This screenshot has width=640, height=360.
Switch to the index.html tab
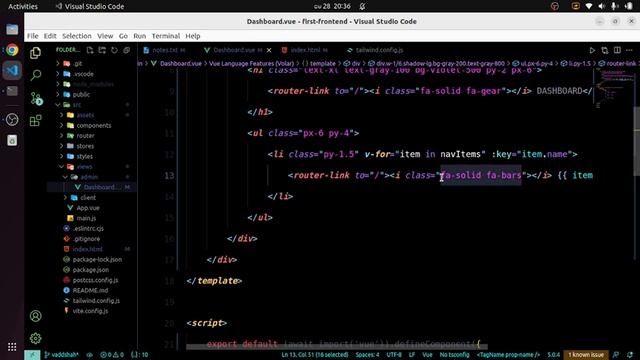click(305, 50)
